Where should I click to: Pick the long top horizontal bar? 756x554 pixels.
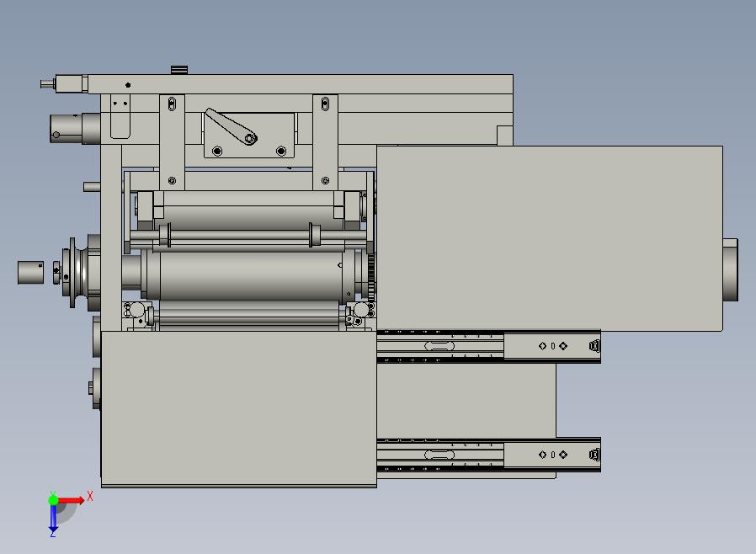[x=300, y=84]
